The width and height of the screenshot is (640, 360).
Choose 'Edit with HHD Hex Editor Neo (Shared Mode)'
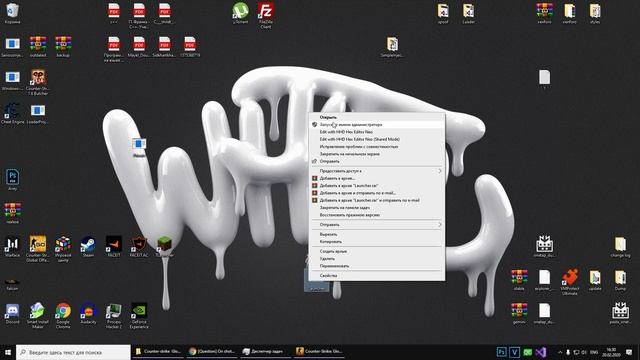pos(377,139)
